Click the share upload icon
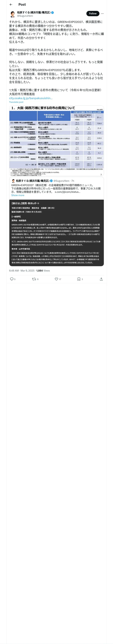 [x=101, y=279]
